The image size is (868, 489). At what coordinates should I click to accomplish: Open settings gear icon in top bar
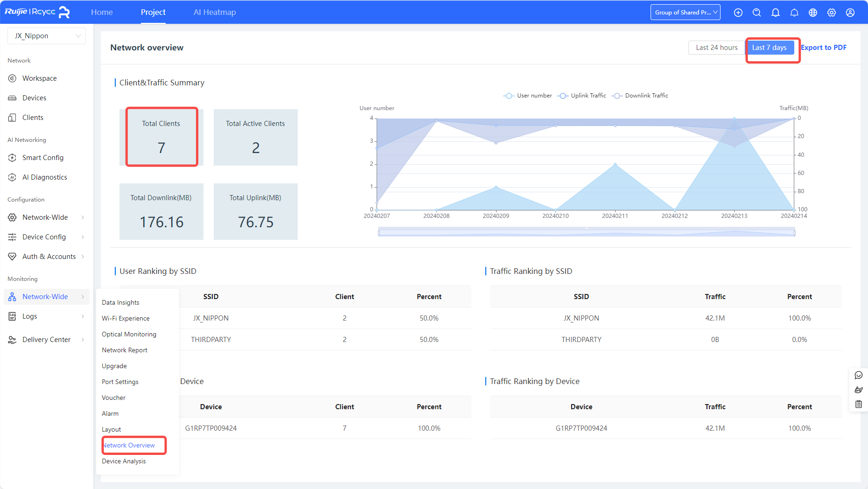pyautogui.click(x=831, y=13)
